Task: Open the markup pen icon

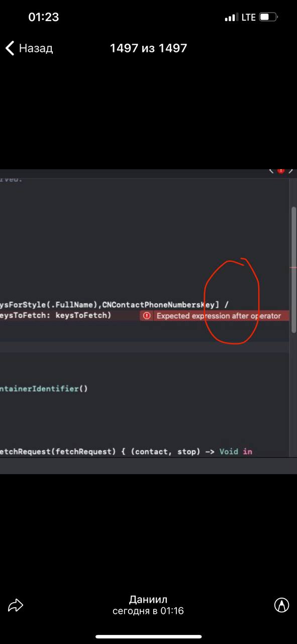Action: point(281,605)
